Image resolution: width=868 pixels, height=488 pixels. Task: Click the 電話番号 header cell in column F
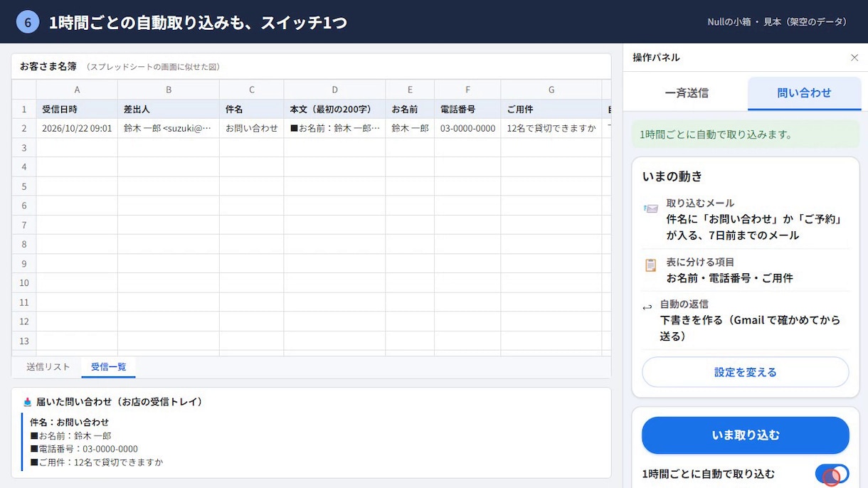(x=467, y=110)
